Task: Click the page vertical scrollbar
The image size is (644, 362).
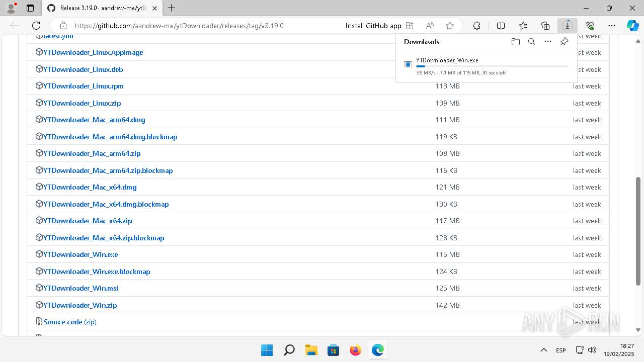Action: pyautogui.click(x=638, y=231)
